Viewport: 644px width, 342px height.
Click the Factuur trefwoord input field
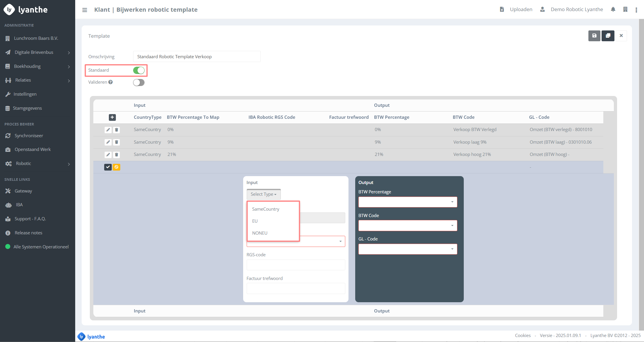(x=296, y=288)
